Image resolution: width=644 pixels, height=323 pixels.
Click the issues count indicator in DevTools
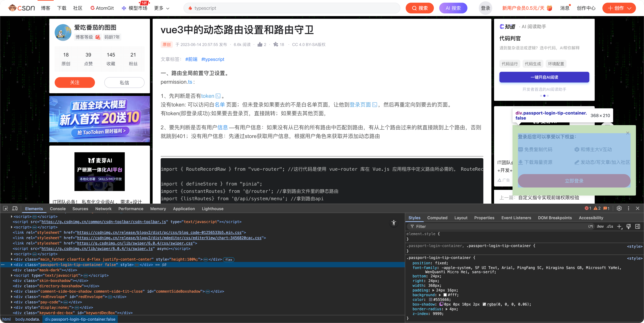[x=606, y=208]
